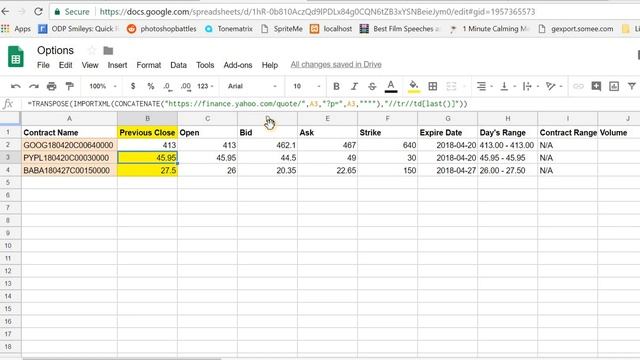Viewport: 640px width, 360px height.
Task: Open the Borders tool
Action: tap(433, 86)
